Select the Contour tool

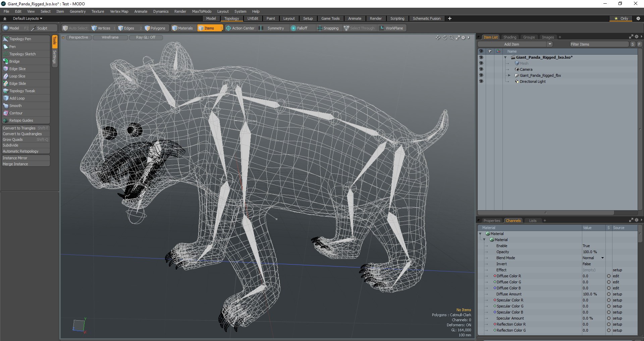point(26,113)
